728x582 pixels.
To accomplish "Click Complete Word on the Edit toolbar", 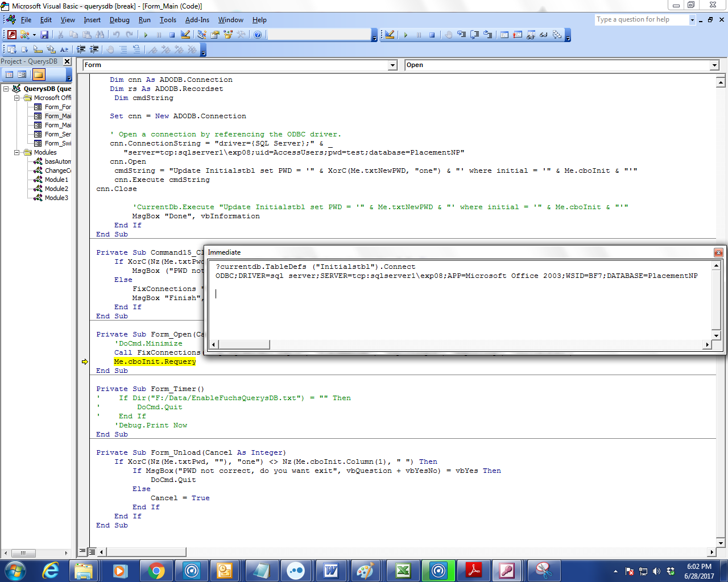I will coord(64,49).
